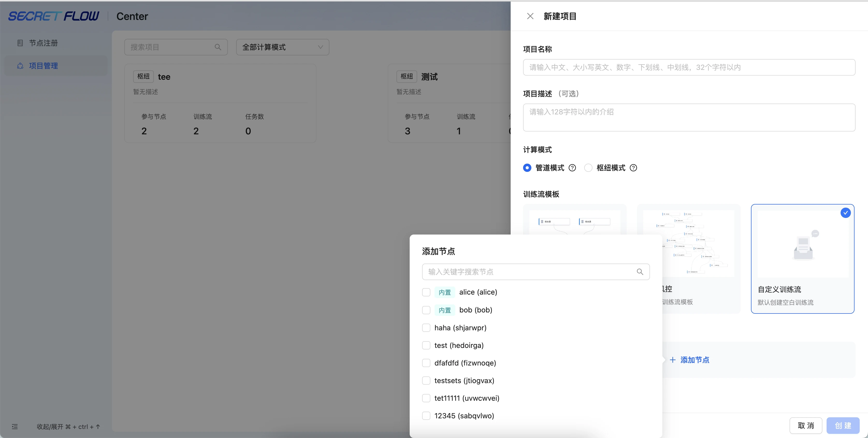Open the tee project card
868x438 pixels.
coord(220,104)
